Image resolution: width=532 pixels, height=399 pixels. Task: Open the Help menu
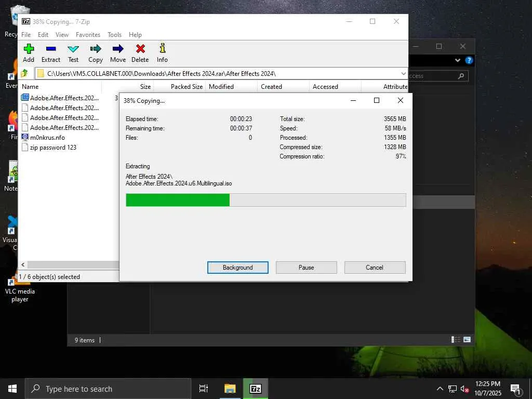pos(135,35)
